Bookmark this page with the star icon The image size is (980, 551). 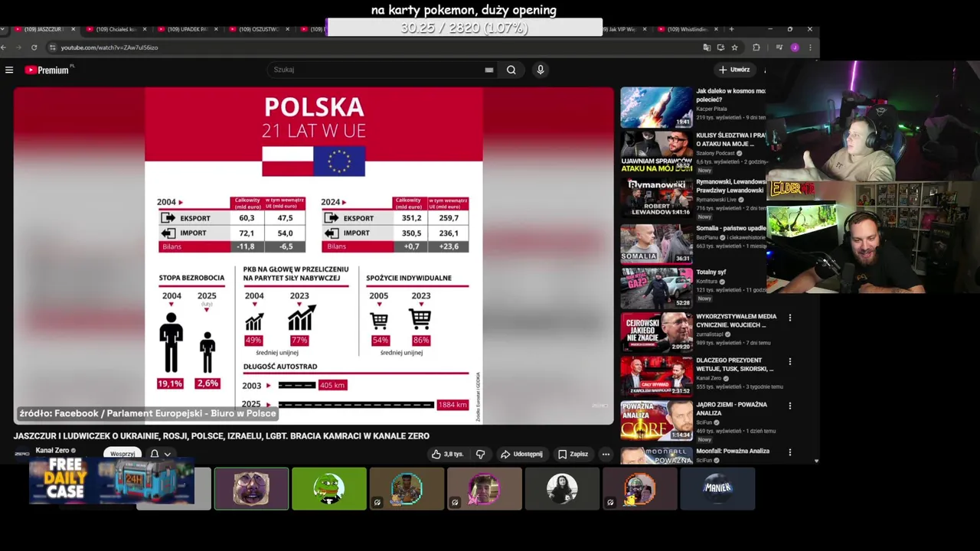pos(734,47)
